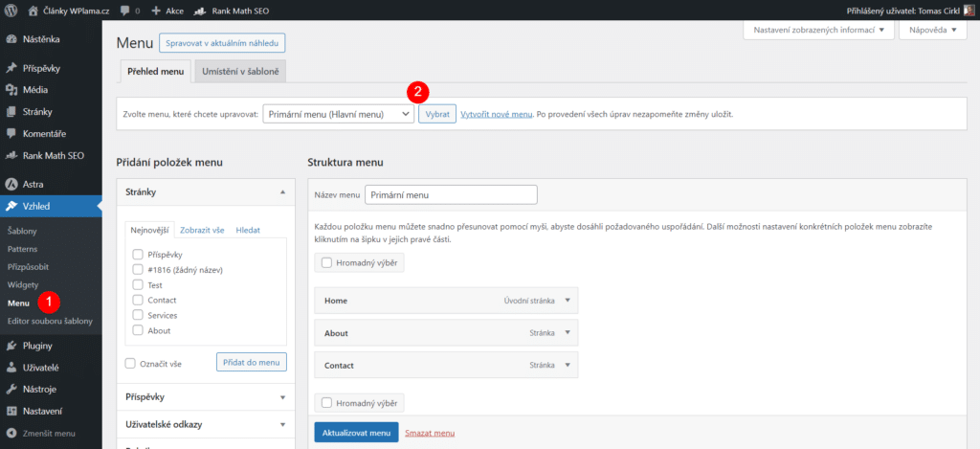980x449 pixels.
Task: Click the Vybrat button
Action: coord(437,115)
